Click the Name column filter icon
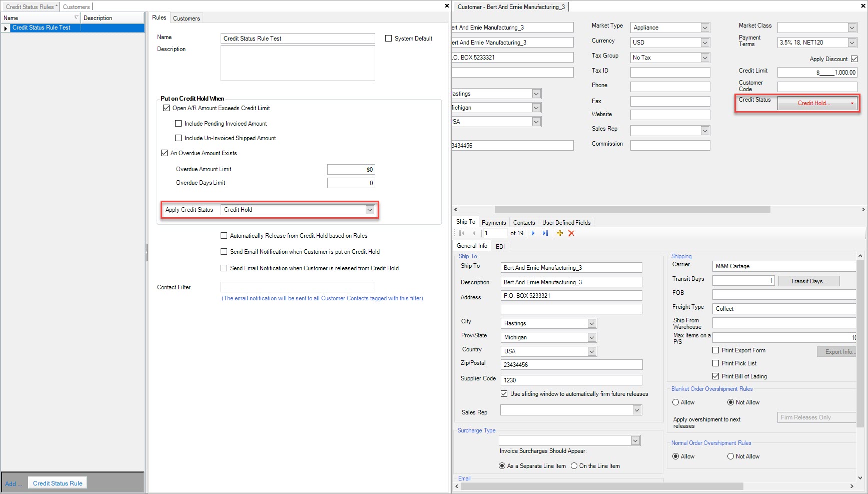The height and width of the screenshot is (494, 868). 76,18
